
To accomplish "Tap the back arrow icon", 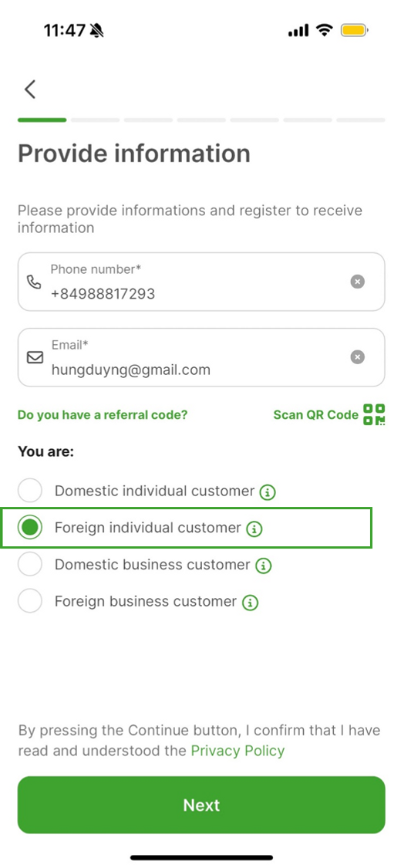I will pos(30,90).
